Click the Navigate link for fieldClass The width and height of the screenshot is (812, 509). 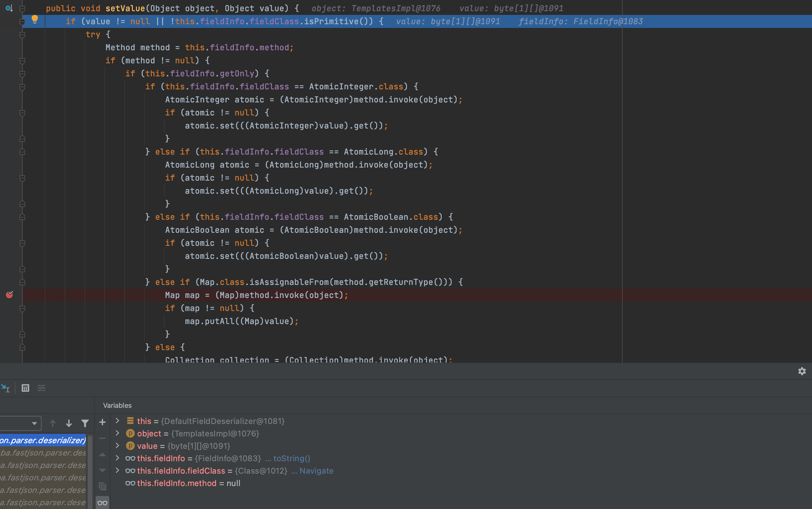316,471
